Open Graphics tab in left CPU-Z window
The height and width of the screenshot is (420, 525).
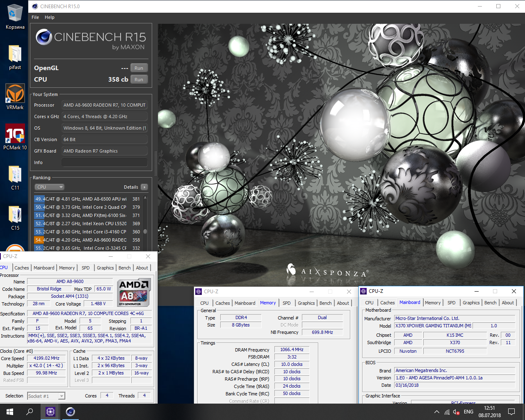(105, 268)
